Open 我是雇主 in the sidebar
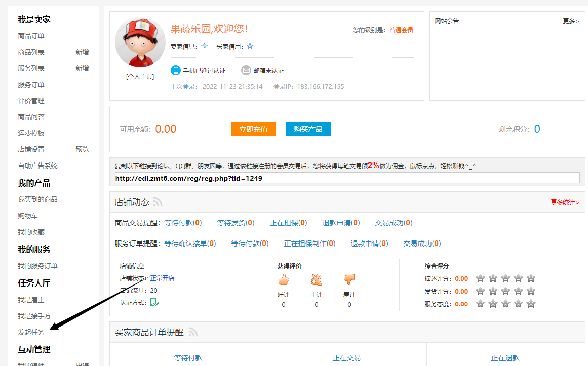 click(31, 300)
